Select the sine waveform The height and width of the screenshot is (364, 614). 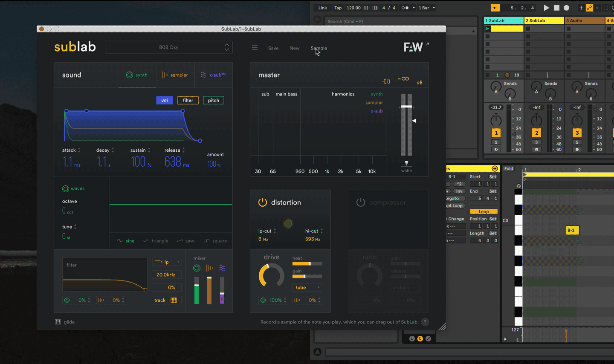[126, 241]
